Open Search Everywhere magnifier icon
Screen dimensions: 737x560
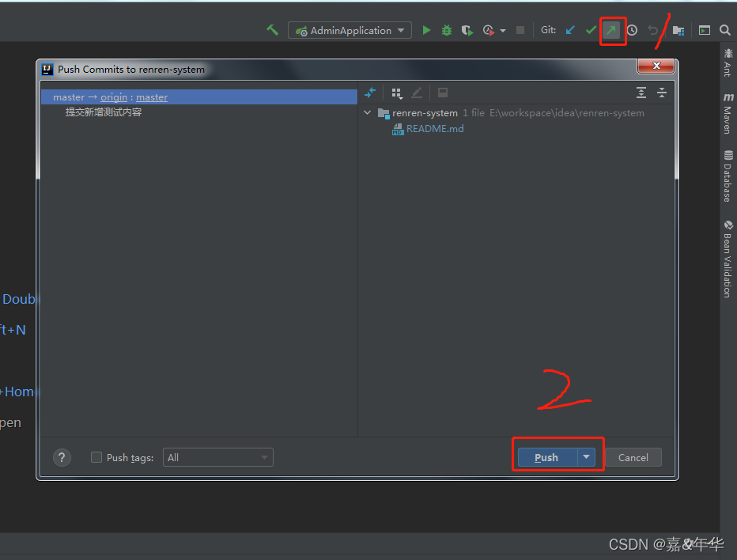[x=725, y=31]
